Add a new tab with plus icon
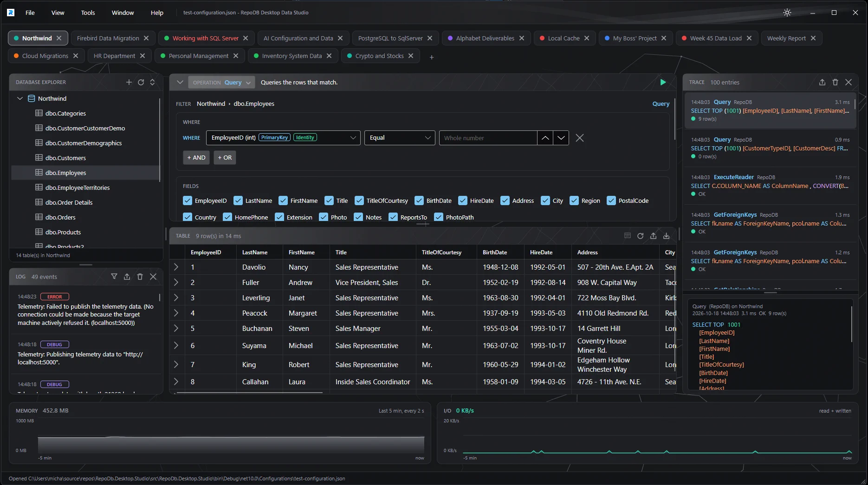 pyautogui.click(x=432, y=57)
